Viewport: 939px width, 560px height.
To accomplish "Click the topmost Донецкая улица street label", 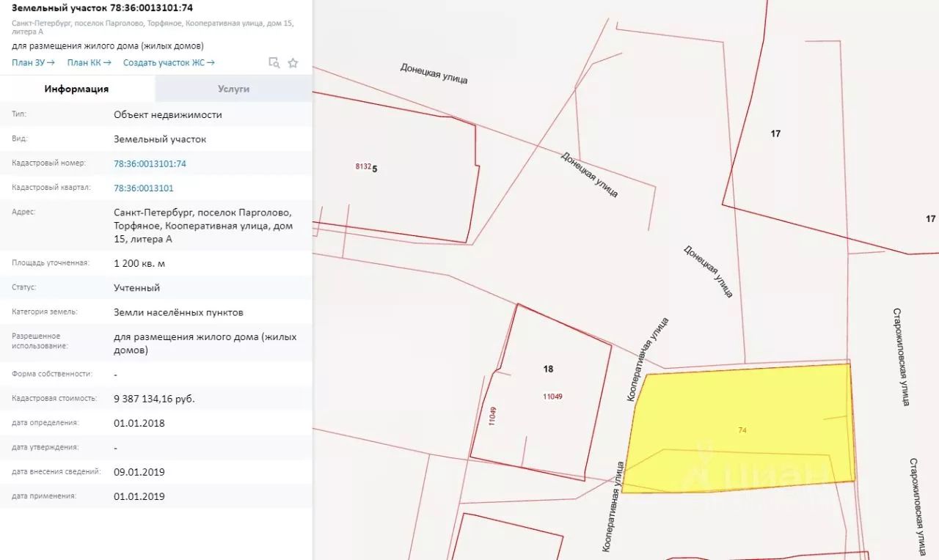I will click(434, 73).
